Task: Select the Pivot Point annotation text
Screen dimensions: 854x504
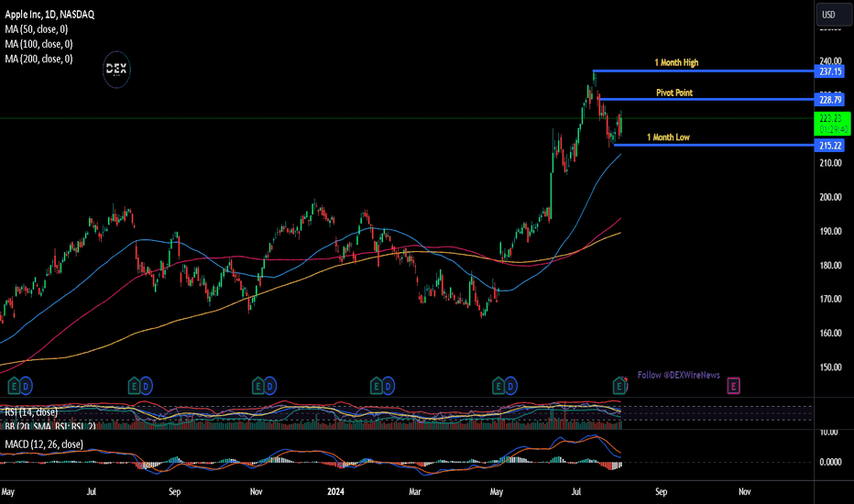Action: 674,93
